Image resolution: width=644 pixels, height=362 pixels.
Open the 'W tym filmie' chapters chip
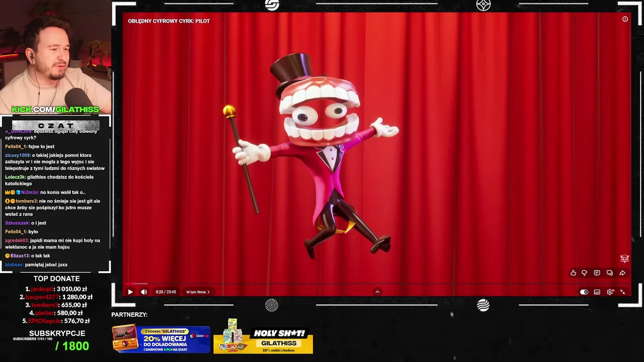(x=198, y=292)
